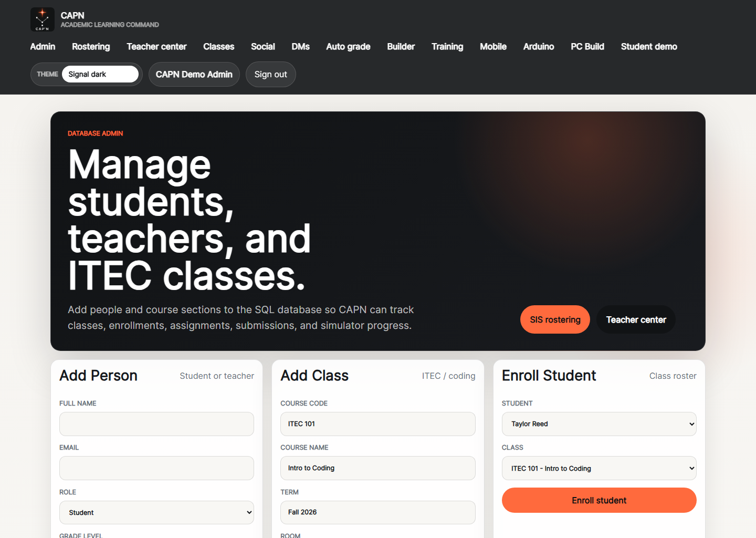Open the Mobile section
Screen dimensions: 756x538
493,47
